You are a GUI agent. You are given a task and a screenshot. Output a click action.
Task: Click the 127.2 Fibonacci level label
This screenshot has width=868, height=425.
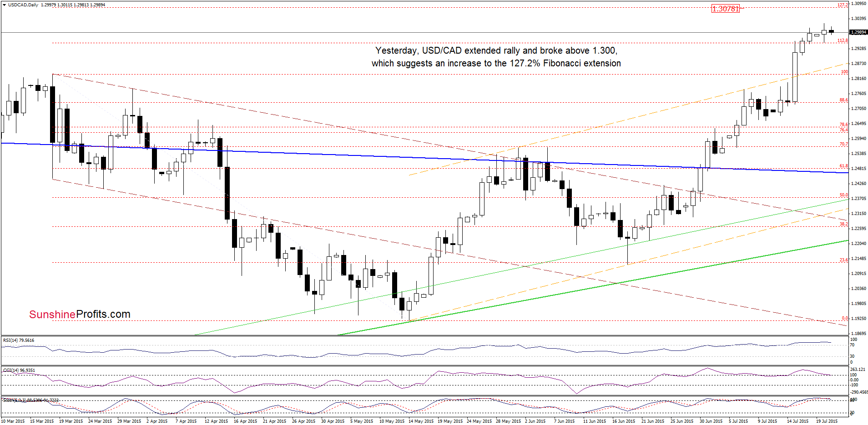pos(843,5)
